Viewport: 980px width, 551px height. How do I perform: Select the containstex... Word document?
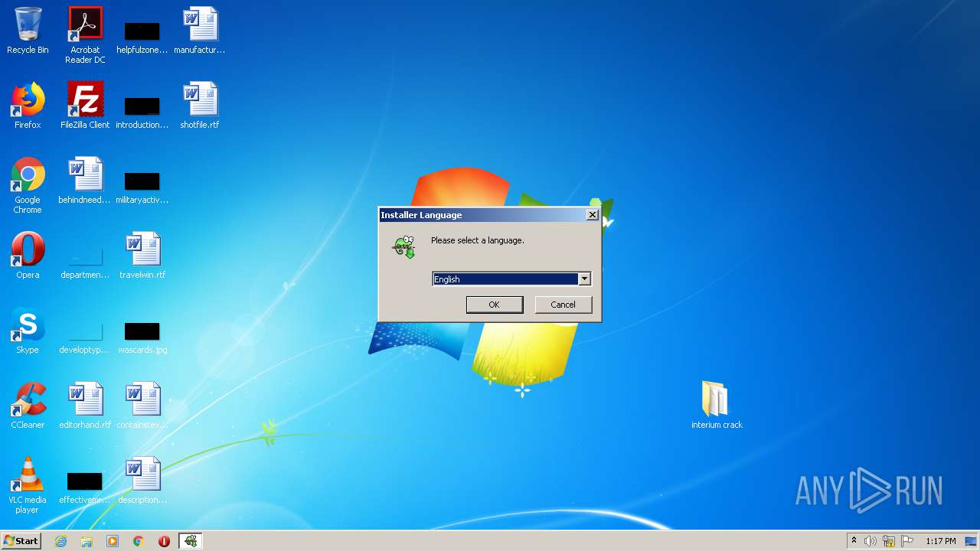[142, 406]
